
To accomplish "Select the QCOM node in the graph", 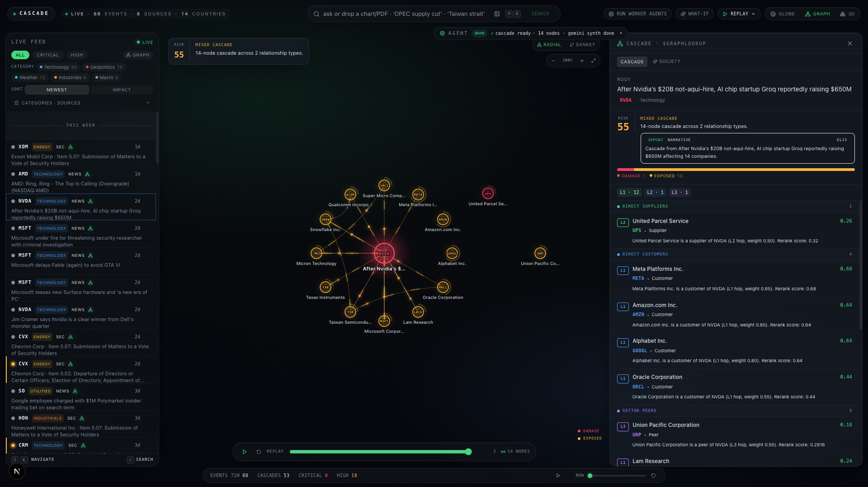I will point(350,195).
